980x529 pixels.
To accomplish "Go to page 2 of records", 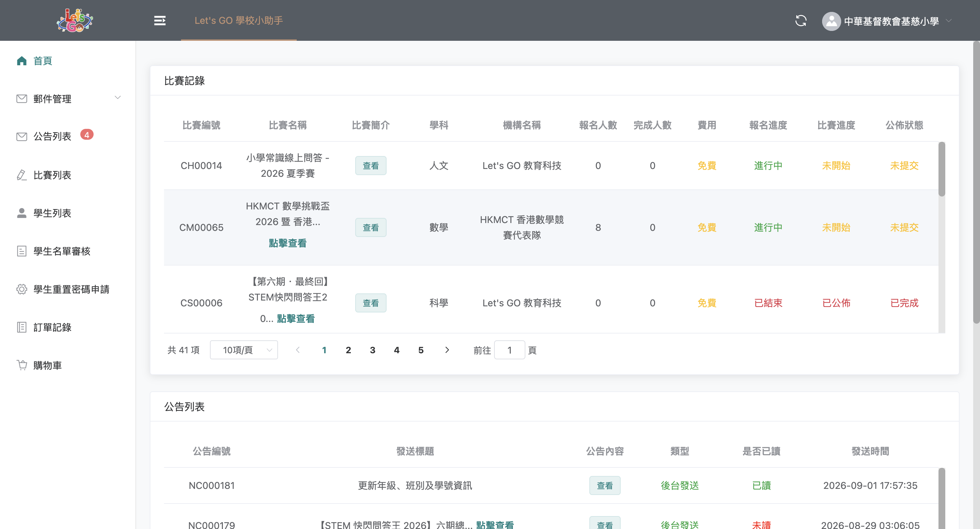I will click(348, 350).
